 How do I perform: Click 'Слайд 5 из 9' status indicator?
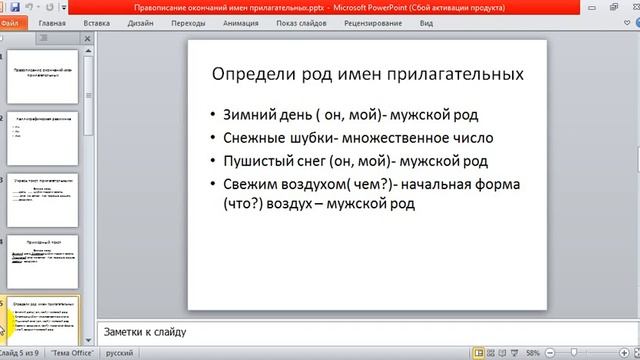point(19,353)
